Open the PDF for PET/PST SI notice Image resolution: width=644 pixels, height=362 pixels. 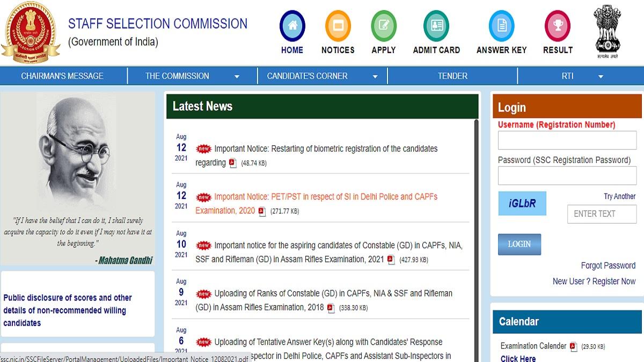[262, 211]
